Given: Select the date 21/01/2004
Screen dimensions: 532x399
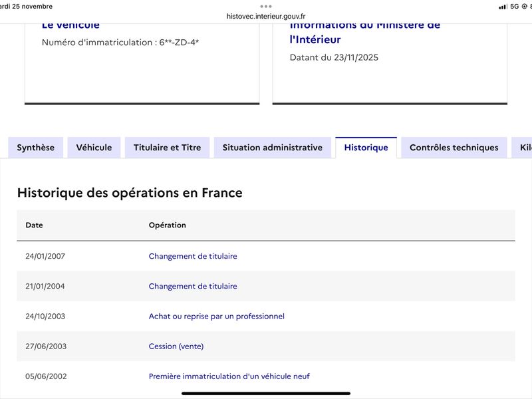Looking at the screenshot, I should (45, 286).
